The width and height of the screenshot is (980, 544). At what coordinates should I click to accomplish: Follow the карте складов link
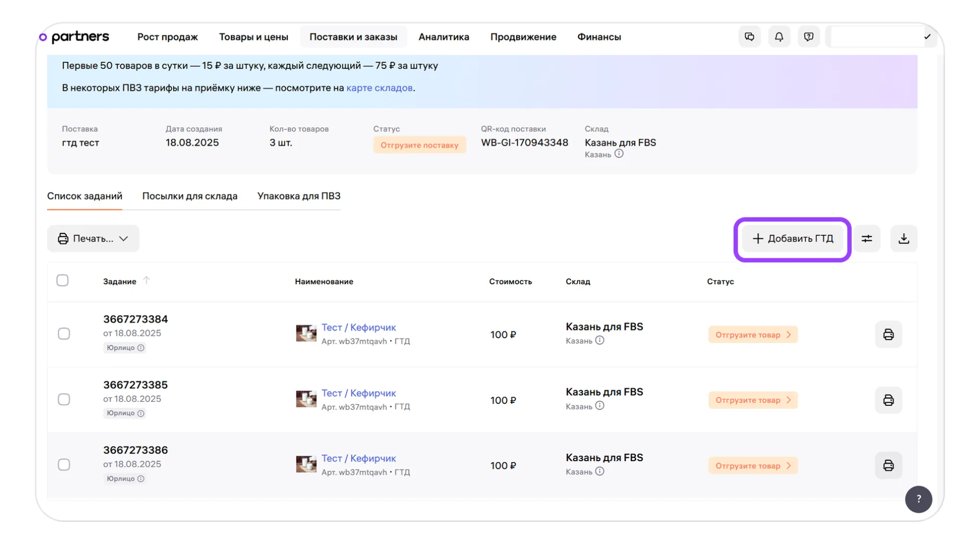pyautogui.click(x=379, y=88)
